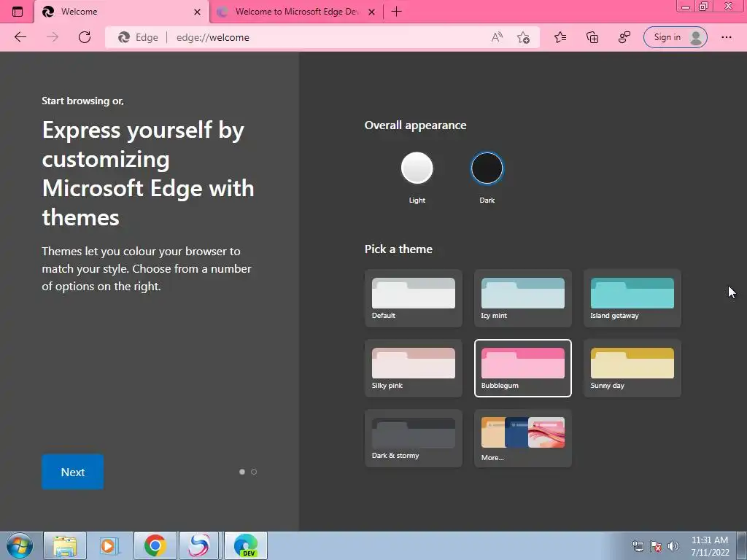
Task: Select the Dark appearance option
Action: tap(487, 168)
